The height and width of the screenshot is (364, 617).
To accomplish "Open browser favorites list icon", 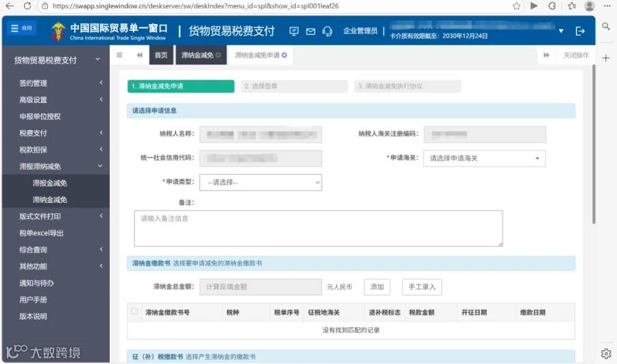I will click(571, 6).
